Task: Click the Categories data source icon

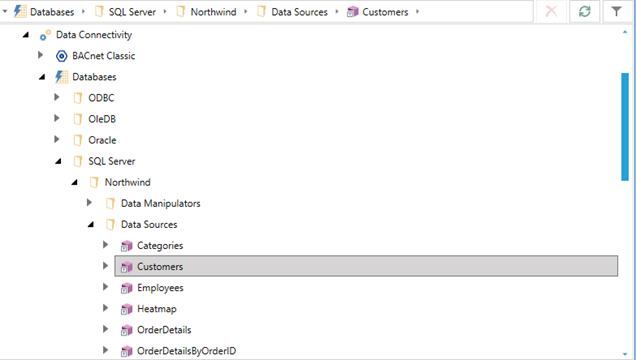Action: point(127,246)
